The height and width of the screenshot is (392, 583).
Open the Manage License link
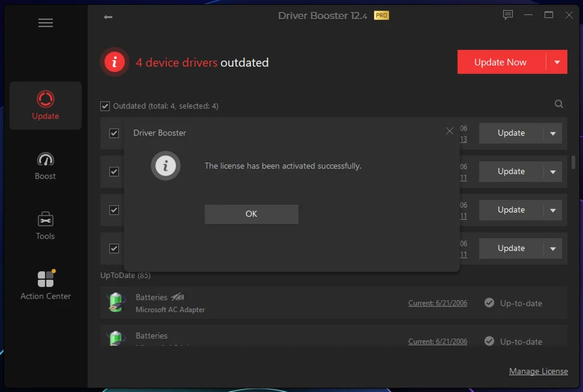point(538,371)
